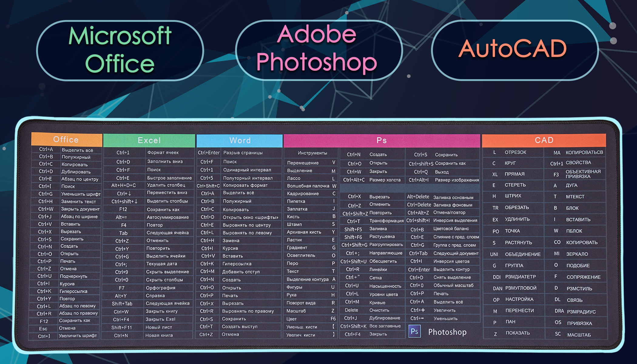The width and height of the screenshot is (637, 364).
Task: Click the Ctrl+1 Формат ячеек row
Action: click(x=149, y=152)
